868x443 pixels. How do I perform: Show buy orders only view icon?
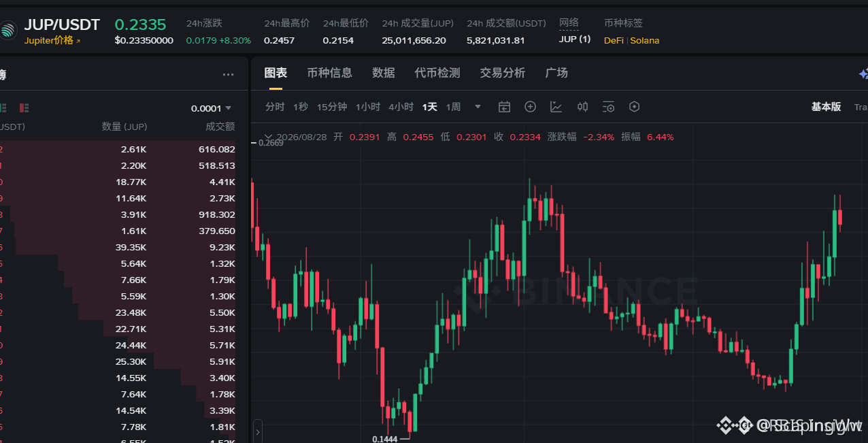(x=3, y=108)
